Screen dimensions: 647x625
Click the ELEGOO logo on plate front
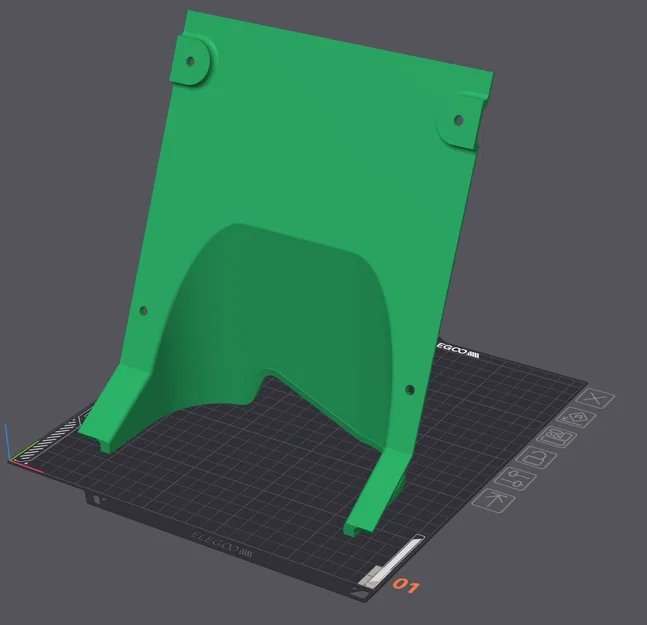click(222, 545)
